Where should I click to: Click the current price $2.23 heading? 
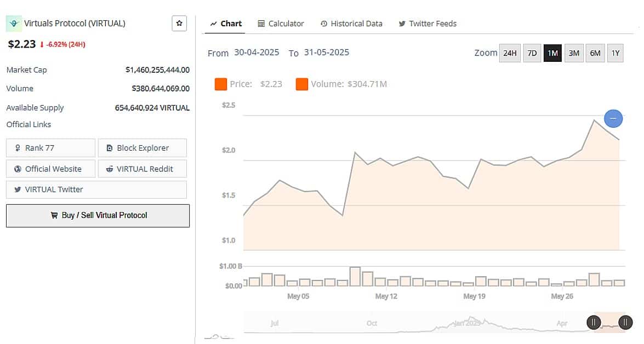(22, 44)
